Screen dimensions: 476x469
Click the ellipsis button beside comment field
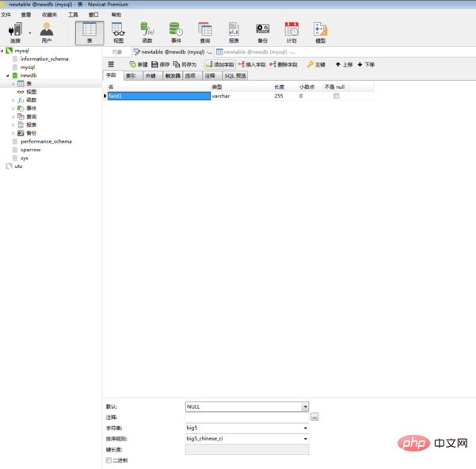[314, 417]
